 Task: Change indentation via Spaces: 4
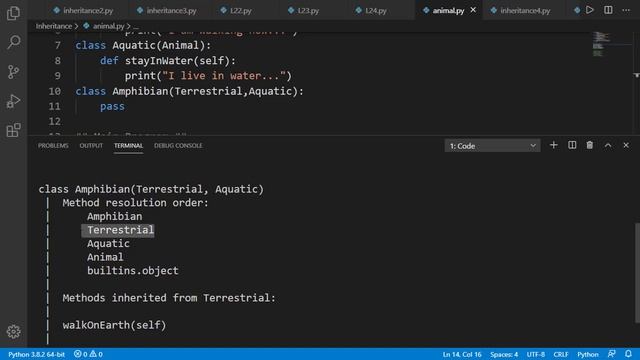point(504,354)
